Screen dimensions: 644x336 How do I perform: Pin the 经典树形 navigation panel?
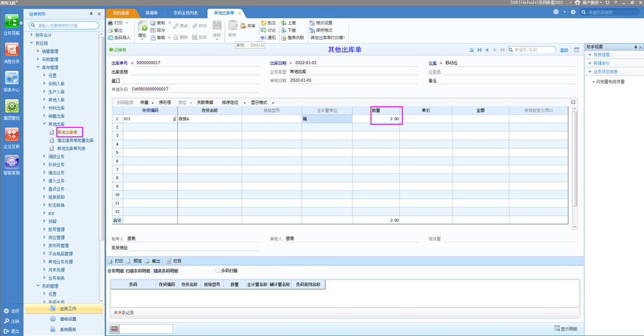[91, 13]
